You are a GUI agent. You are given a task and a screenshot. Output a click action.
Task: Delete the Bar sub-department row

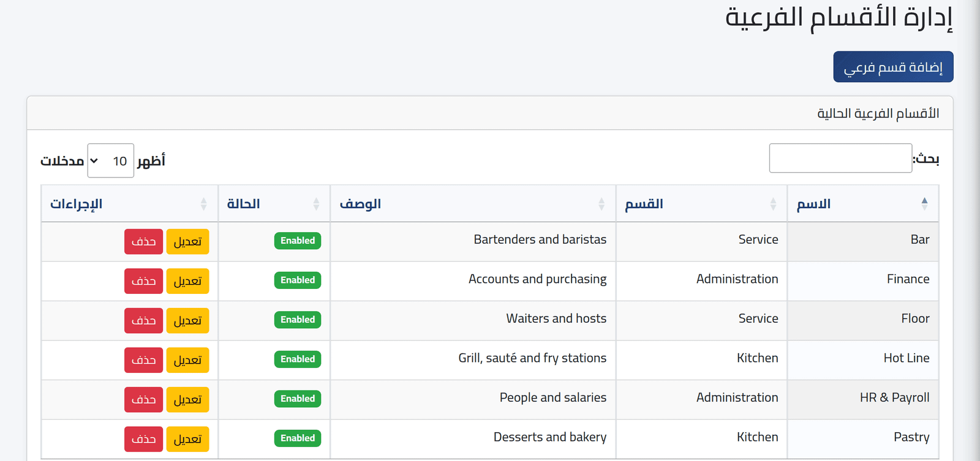pyautogui.click(x=144, y=242)
